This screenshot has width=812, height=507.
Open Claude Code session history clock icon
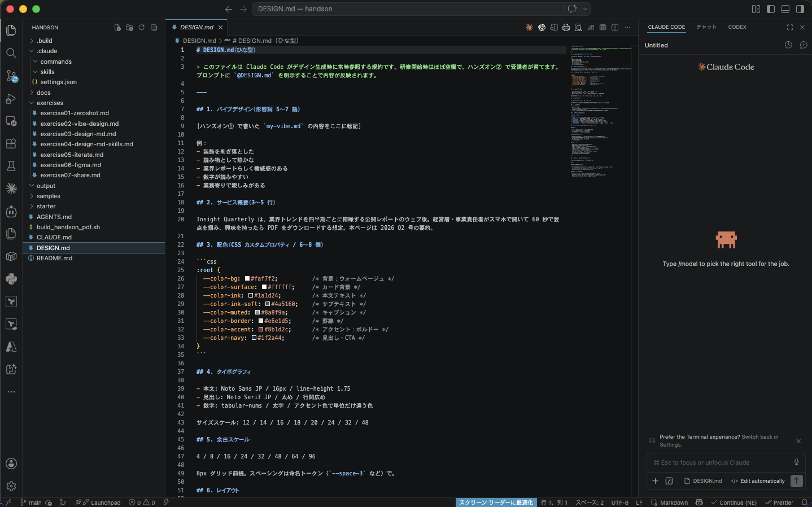click(x=788, y=45)
